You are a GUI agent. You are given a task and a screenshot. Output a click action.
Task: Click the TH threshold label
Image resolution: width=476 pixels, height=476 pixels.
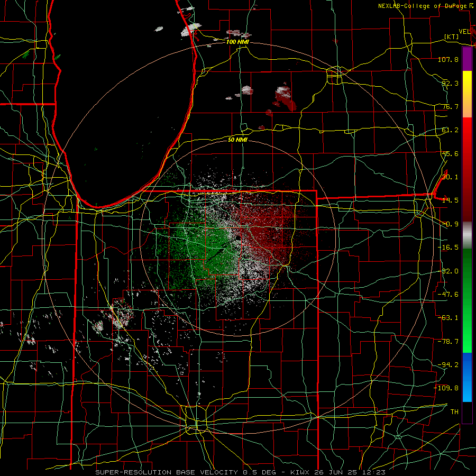tap(454, 412)
